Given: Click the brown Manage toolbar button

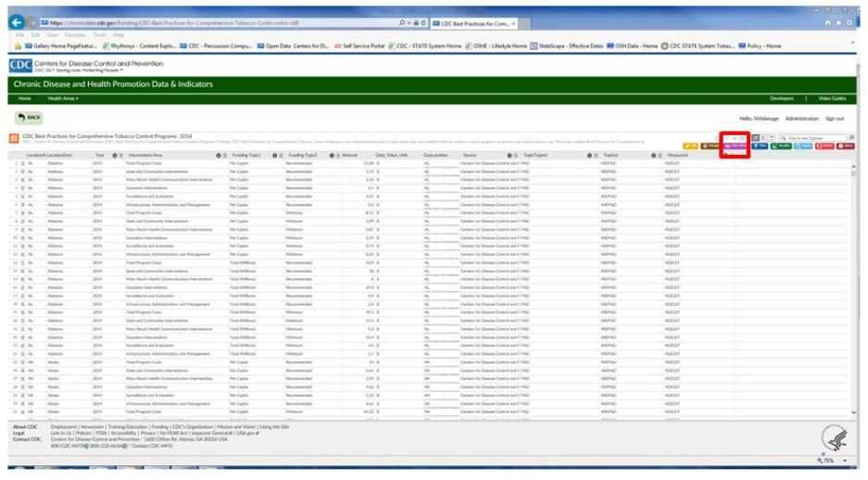Looking at the screenshot, I should (711, 145).
